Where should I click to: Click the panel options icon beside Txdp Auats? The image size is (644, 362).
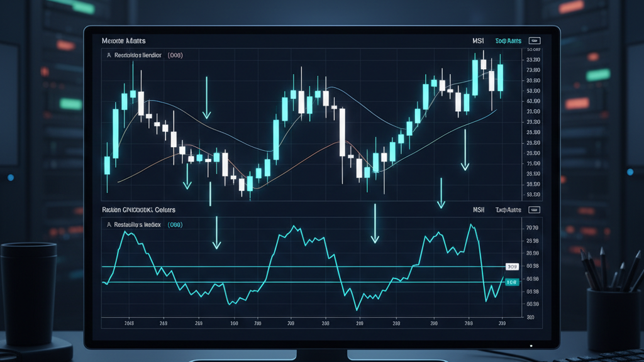coord(535,209)
